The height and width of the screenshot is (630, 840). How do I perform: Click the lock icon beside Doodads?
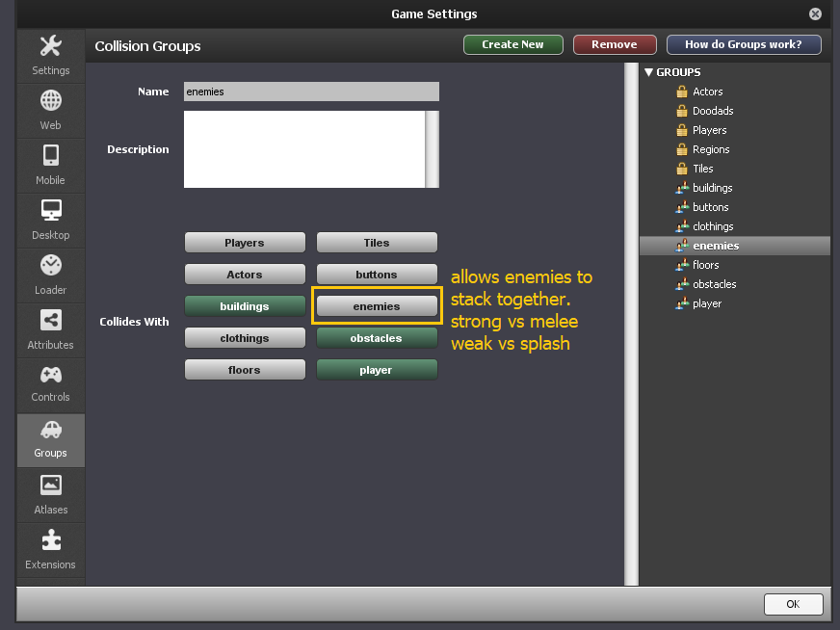click(681, 111)
